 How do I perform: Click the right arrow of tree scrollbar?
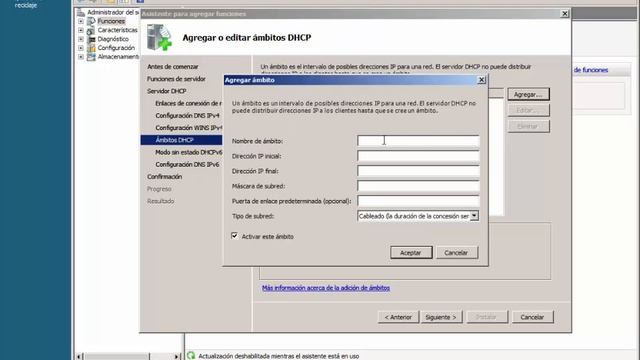[x=177, y=356]
